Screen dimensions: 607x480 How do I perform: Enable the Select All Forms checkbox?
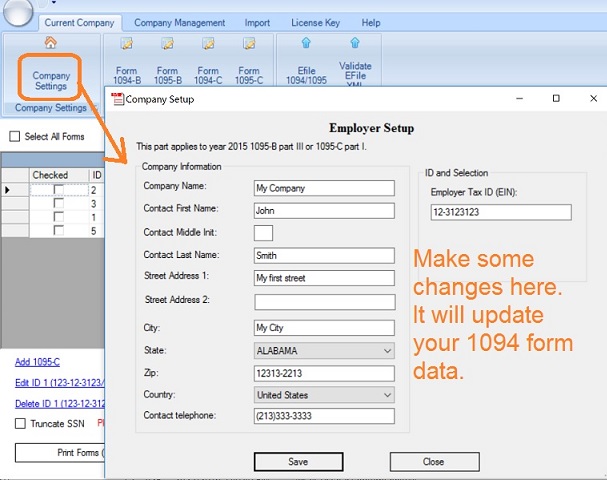(15, 137)
